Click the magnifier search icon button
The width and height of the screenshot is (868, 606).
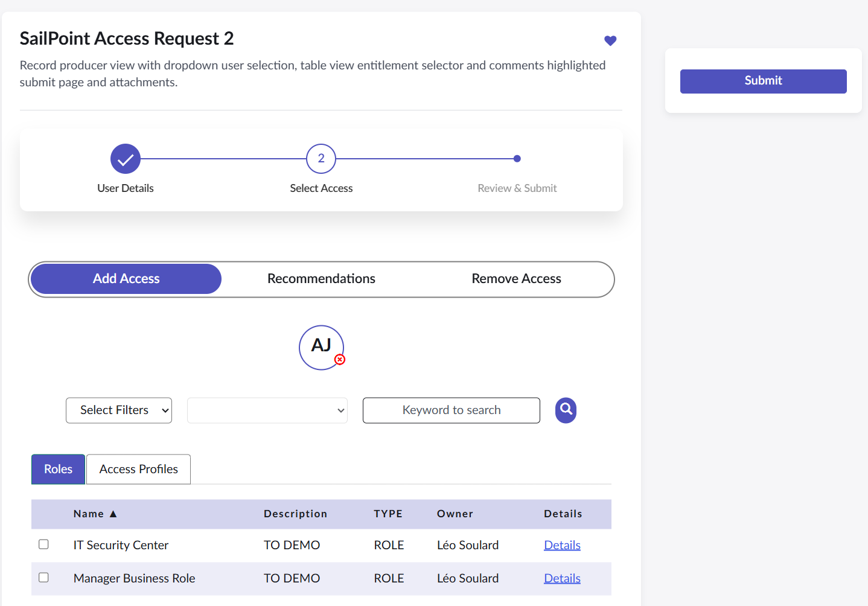[x=566, y=410]
